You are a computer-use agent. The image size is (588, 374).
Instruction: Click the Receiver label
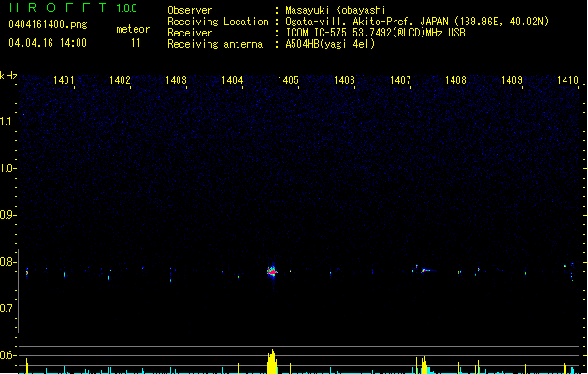pyautogui.click(x=190, y=33)
